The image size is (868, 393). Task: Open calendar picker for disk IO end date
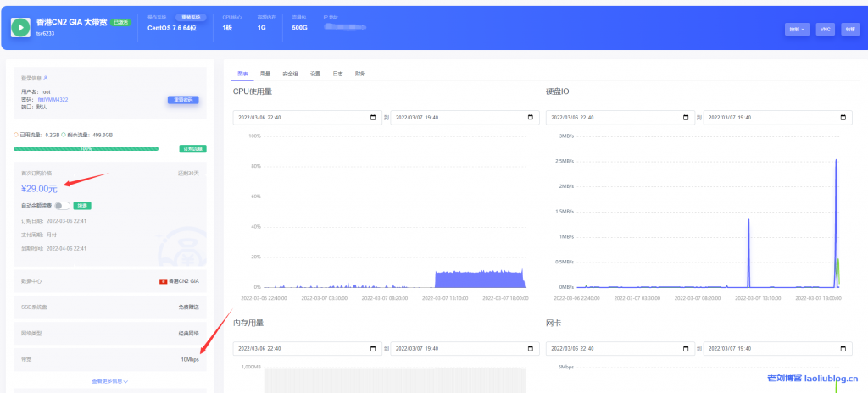(x=844, y=117)
